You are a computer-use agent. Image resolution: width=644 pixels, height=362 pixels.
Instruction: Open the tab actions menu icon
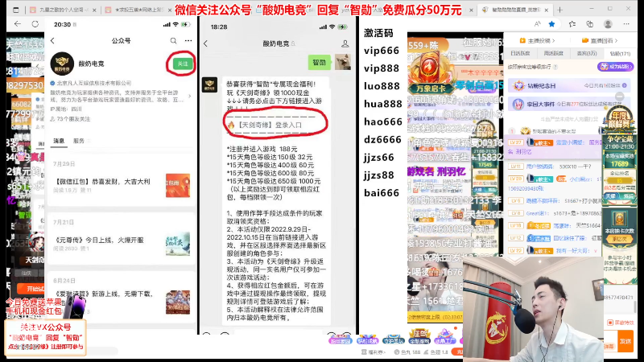click(15, 10)
